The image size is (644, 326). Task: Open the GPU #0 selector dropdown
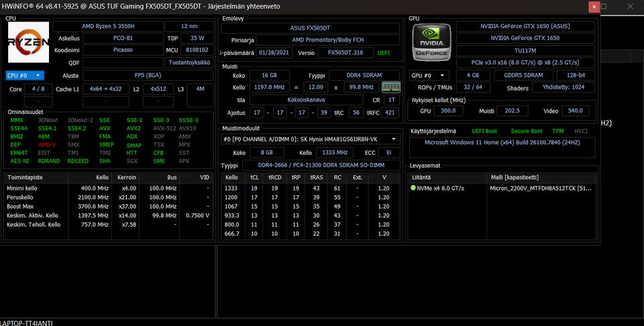tap(429, 76)
